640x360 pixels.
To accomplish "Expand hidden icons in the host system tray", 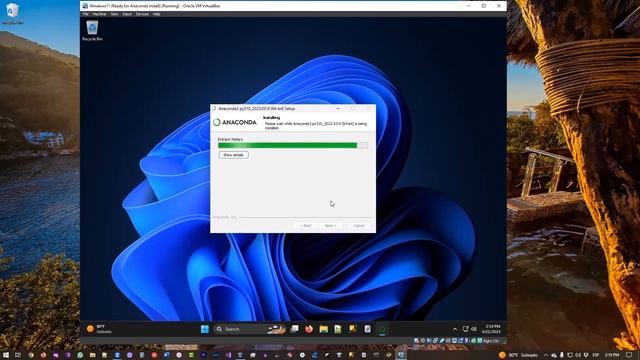I will pyautogui.click(x=546, y=355).
